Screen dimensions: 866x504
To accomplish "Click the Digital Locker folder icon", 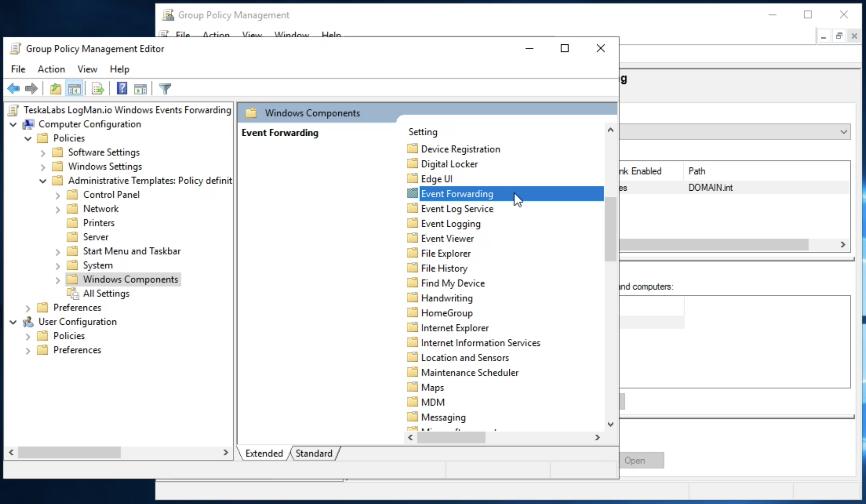I will 412,163.
